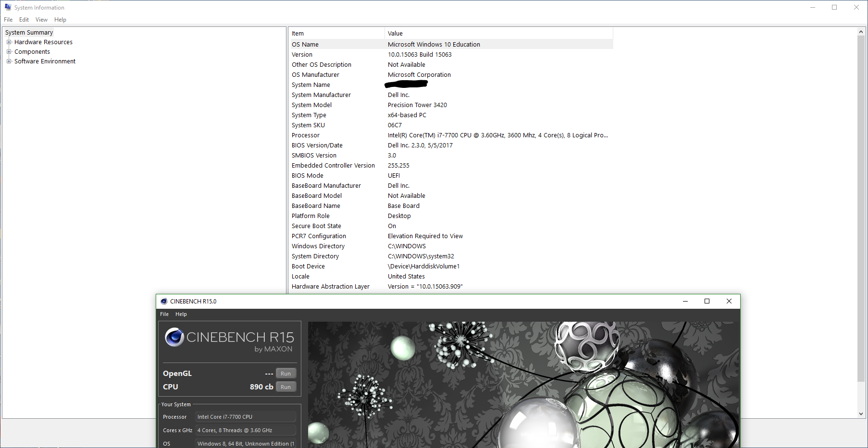Select the BaseBoard Model row
The height and width of the screenshot is (448, 868).
point(451,196)
